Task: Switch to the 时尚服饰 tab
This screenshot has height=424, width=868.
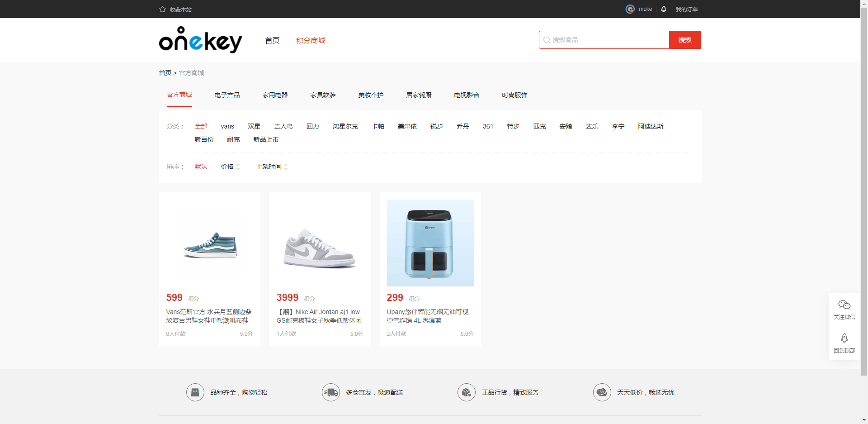Action: (514, 95)
